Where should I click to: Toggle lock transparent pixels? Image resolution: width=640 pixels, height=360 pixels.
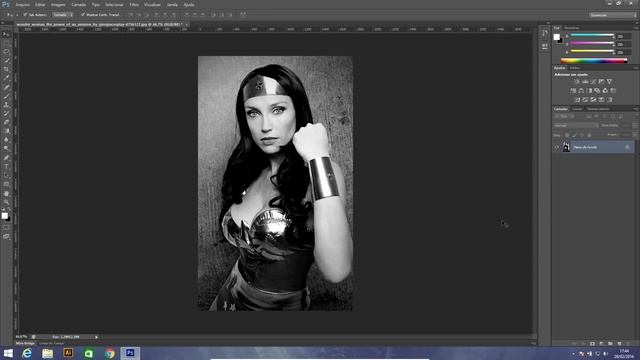coord(567,135)
